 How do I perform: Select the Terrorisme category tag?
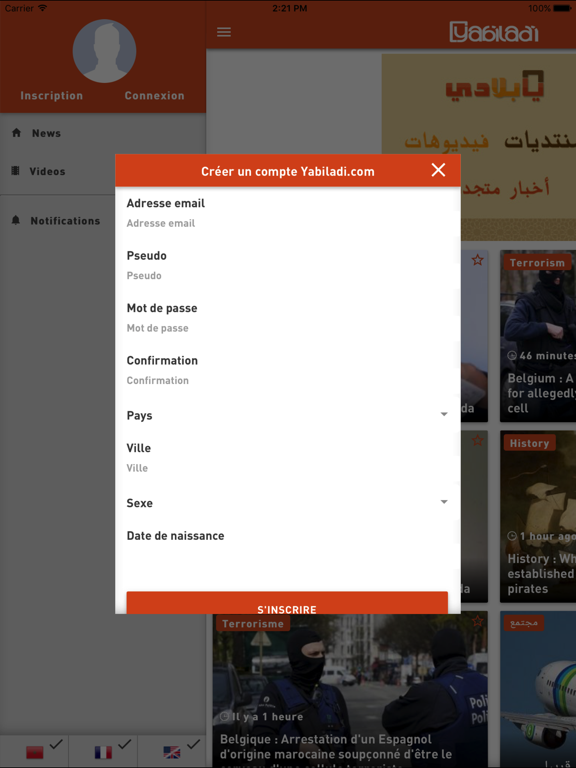pyautogui.click(x=253, y=624)
